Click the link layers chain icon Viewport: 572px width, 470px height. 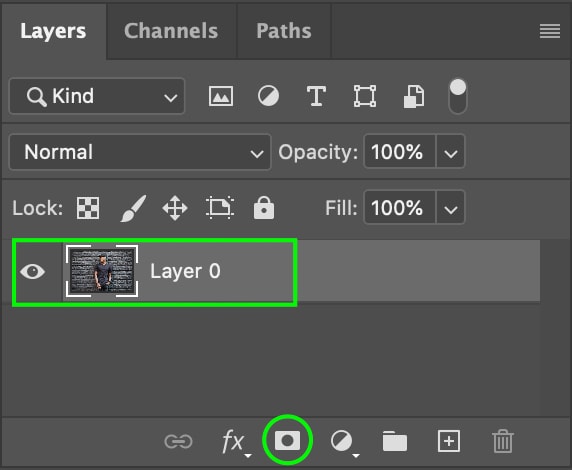(178, 442)
